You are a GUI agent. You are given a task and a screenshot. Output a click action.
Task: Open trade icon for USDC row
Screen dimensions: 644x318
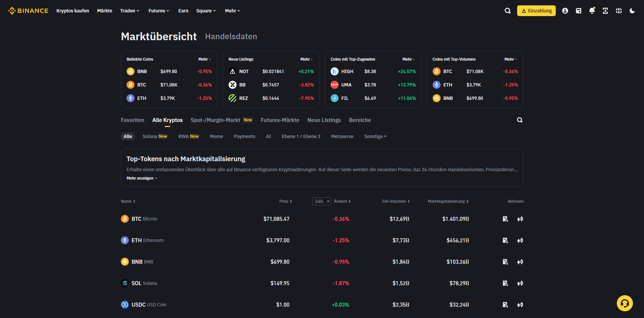click(x=520, y=305)
